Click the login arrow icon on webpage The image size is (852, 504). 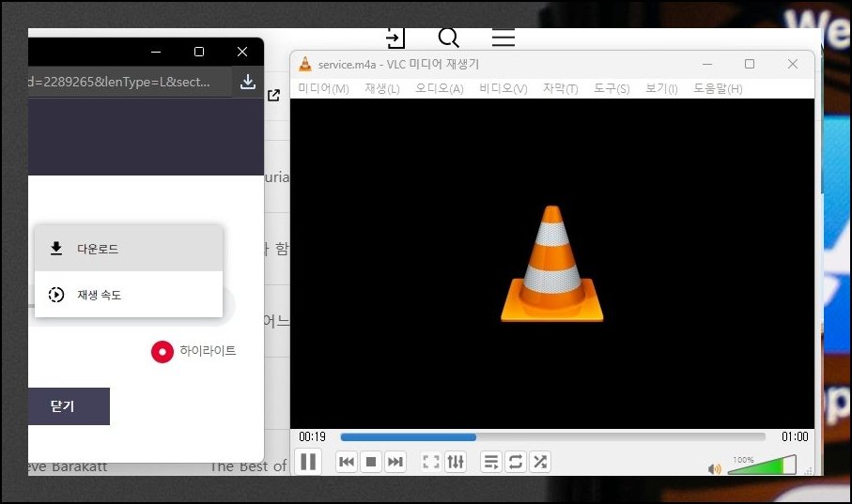point(395,38)
